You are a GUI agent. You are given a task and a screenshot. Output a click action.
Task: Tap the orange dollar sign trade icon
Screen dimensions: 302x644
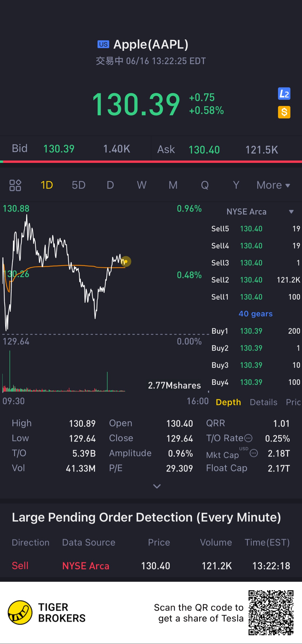pos(284,112)
